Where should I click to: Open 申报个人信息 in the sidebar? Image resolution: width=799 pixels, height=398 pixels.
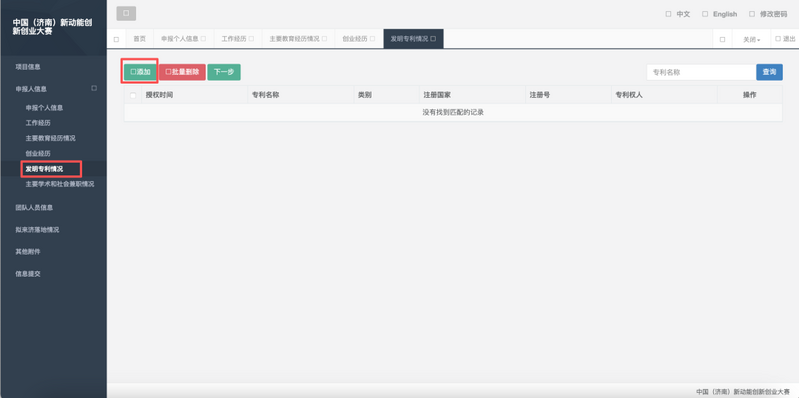tap(44, 108)
